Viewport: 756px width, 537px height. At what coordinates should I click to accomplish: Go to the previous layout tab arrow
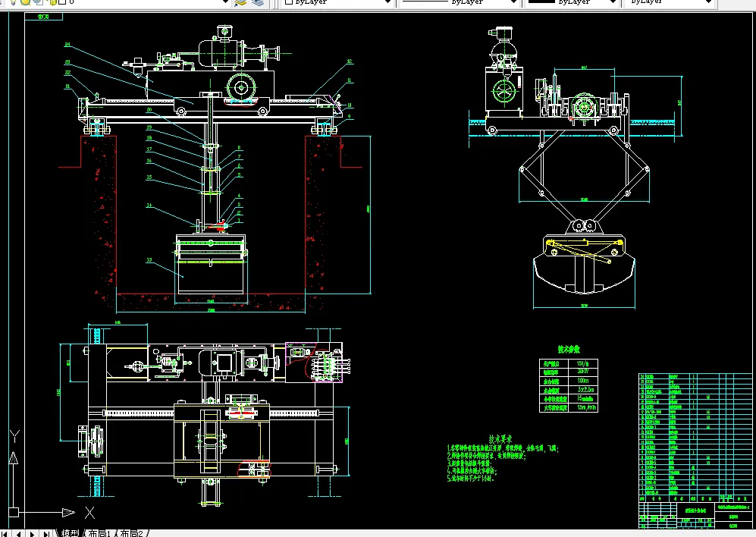click(19, 534)
